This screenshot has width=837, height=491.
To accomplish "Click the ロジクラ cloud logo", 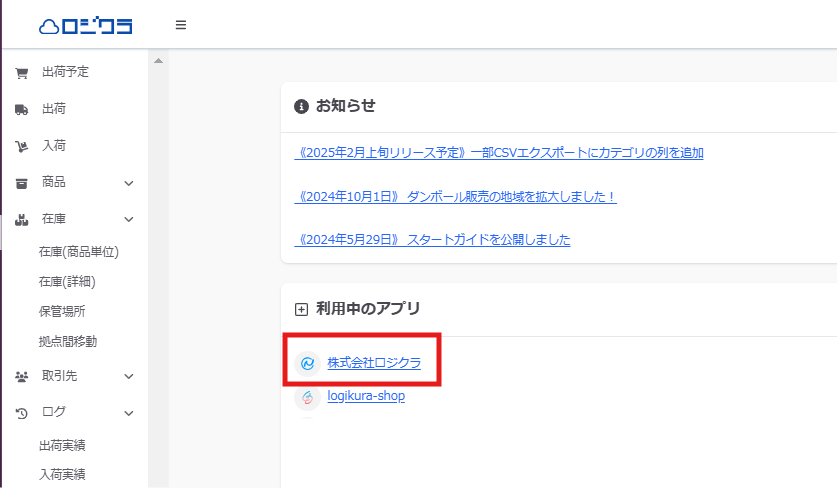I will point(85,25).
